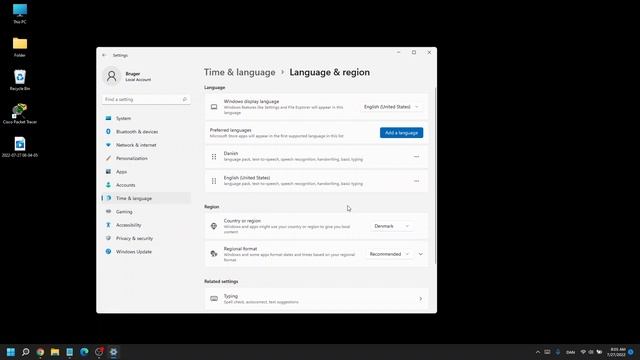640x360 pixels.
Task: Click the search magnifier in Find a setting
Action: click(x=184, y=99)
